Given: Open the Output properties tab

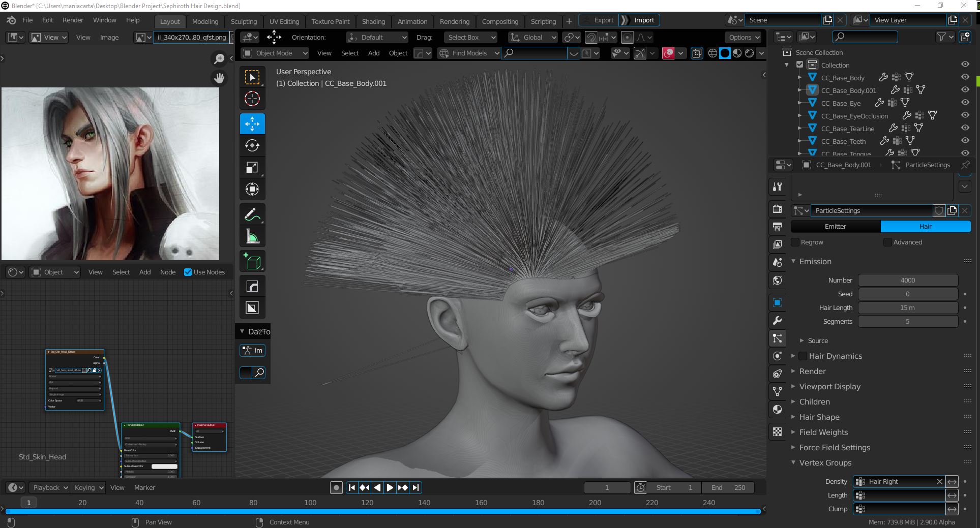Looking at the screenshot, I should [777, 227].
